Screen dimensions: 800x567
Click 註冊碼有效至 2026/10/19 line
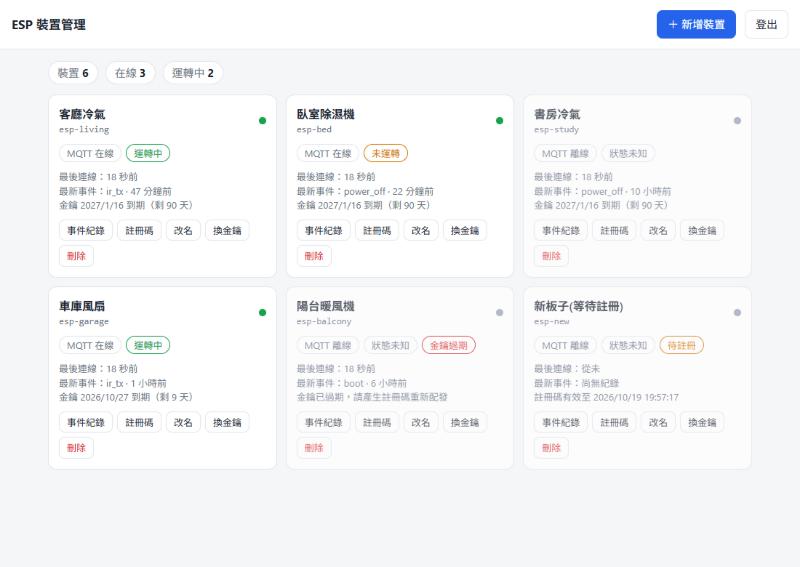(607, 397)
